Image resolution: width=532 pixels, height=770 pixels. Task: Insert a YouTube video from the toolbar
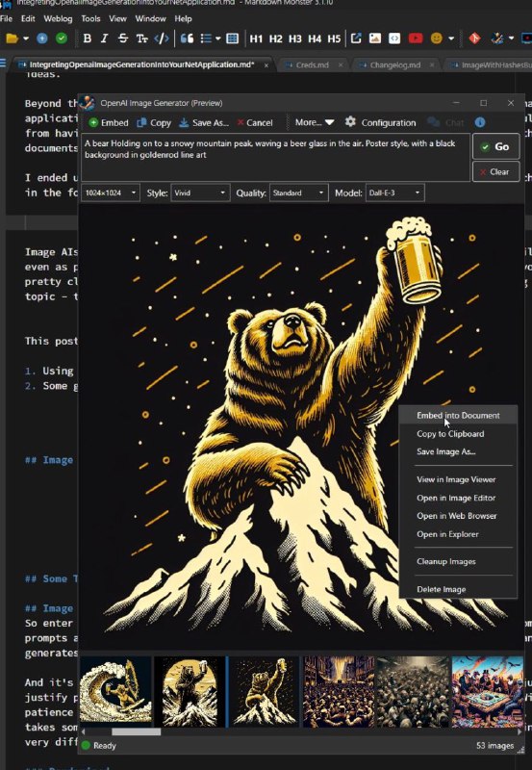[x=416, y=38]
